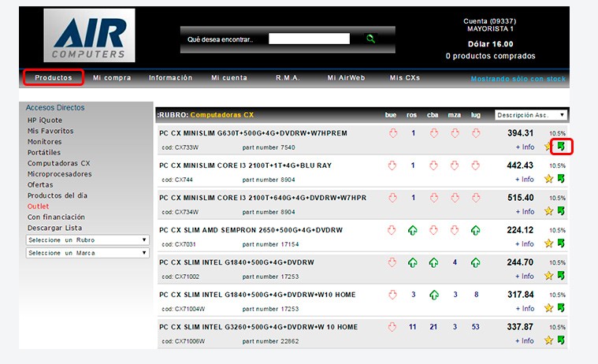Open the Monitores shortcut
Image resolution: width=598 pixels, height=364 pixels.
(x=44, y=142)
